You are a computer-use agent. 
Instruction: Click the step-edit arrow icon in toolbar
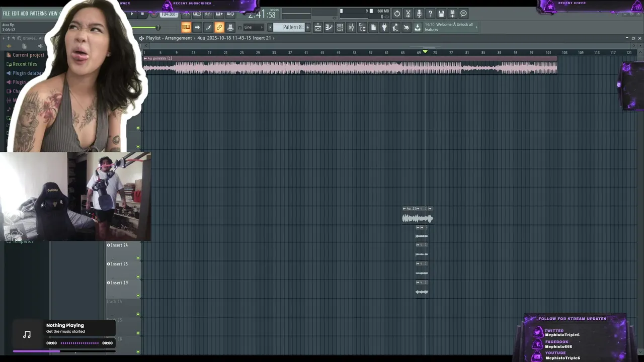click(x=197, y=27)
